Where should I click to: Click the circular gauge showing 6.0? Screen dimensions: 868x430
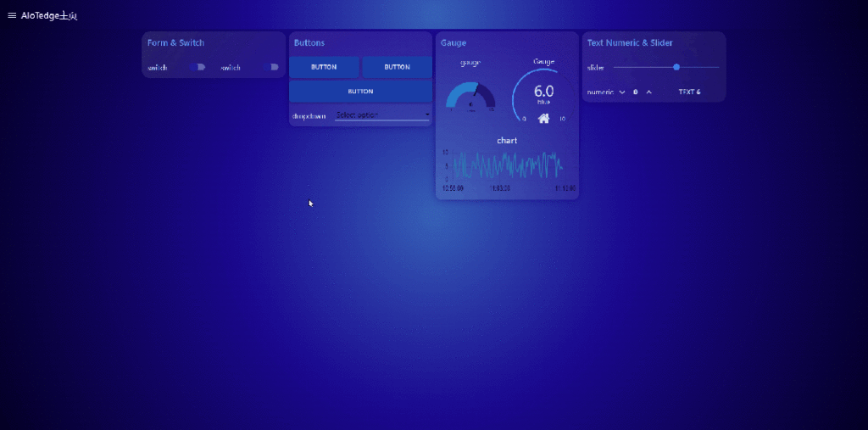(542, 93)
